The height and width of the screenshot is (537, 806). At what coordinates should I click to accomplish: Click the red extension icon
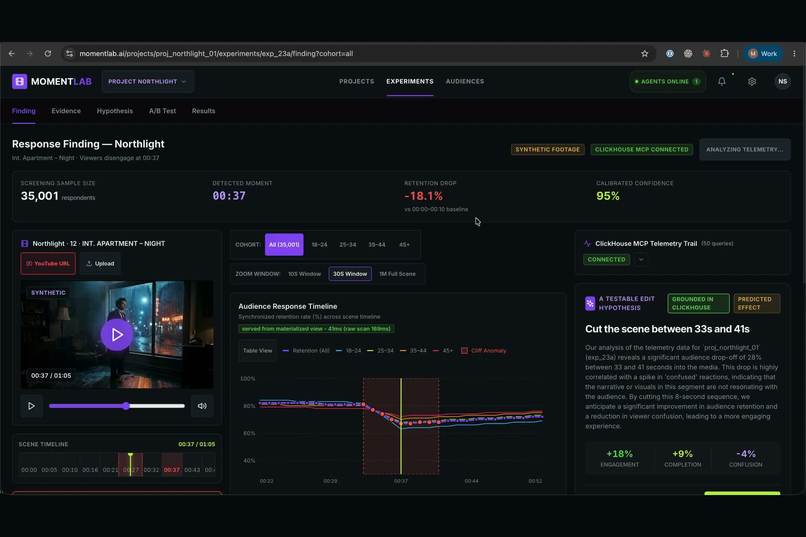click(x=706, y=53)
